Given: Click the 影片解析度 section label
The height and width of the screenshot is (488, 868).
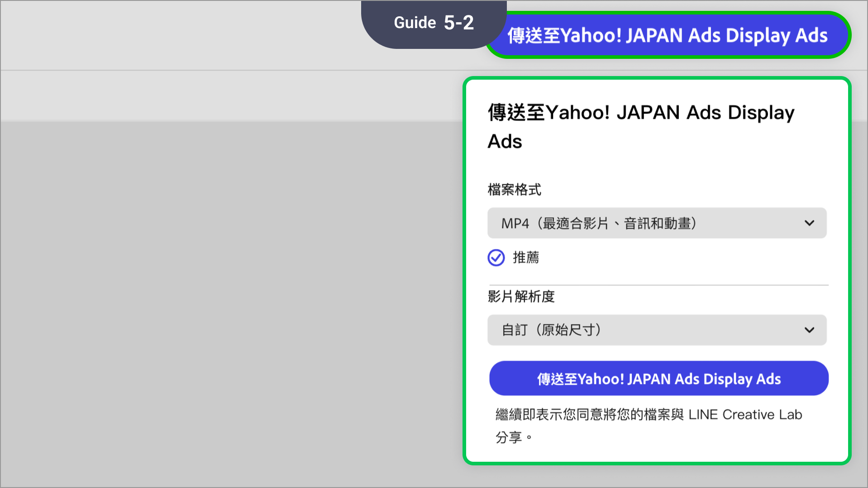Looking at the screenshot, I should point(521,297).
